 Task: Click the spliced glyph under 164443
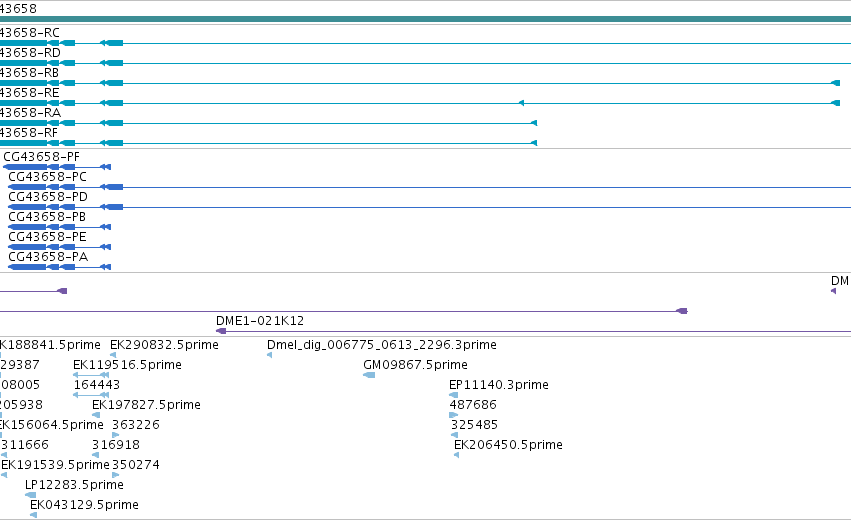pos(91,395)
